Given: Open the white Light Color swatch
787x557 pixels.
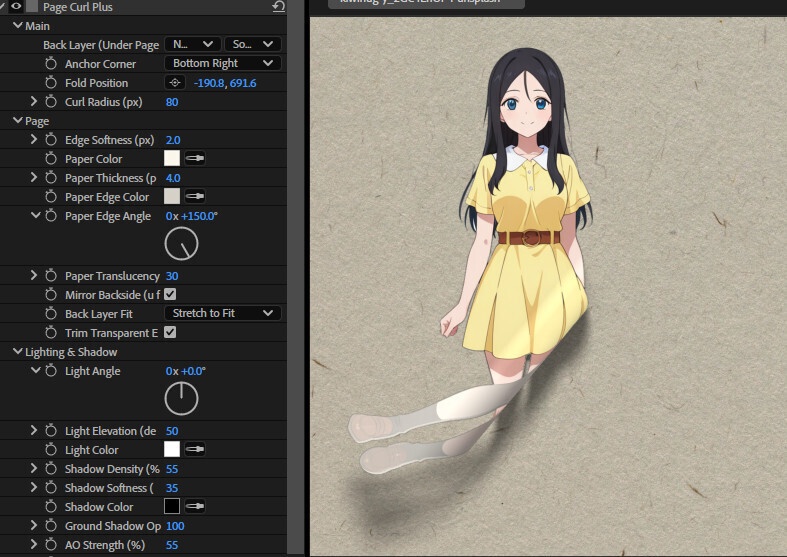Looking at the screenshot, I should (x=172, y=449).
